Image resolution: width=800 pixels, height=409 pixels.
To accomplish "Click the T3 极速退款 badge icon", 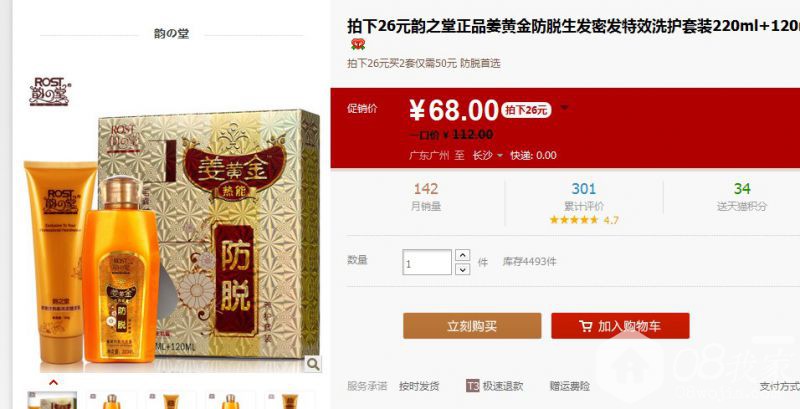I will [472, 386].
